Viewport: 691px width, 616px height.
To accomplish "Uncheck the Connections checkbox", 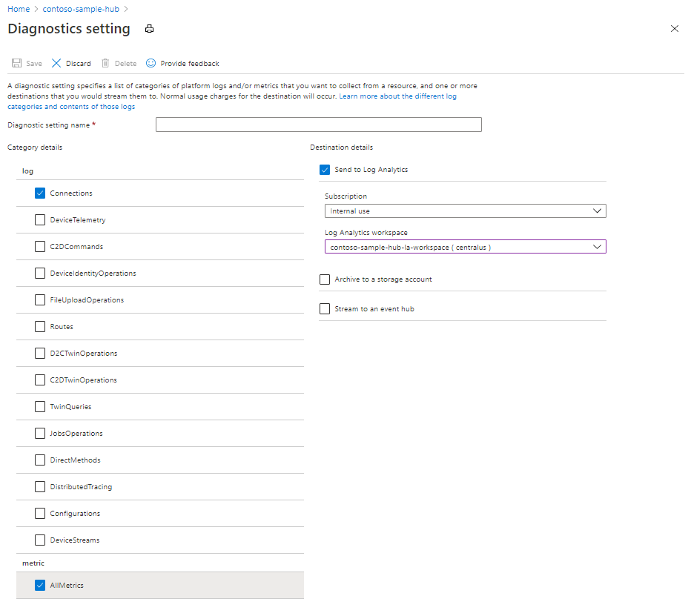I will 40,193.
